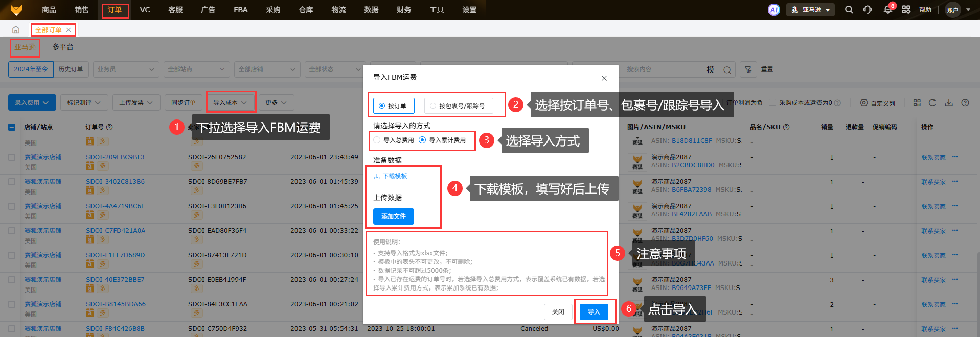This screenshot has width=980, height=337.
Task: Click help icon next to 采购成本或运费为0
Action: [x=837, y=103]
